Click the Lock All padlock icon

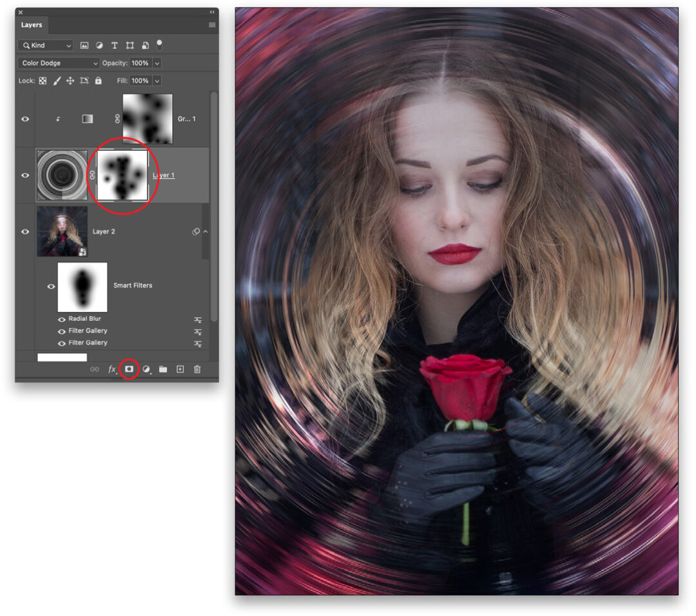[99, 81]
